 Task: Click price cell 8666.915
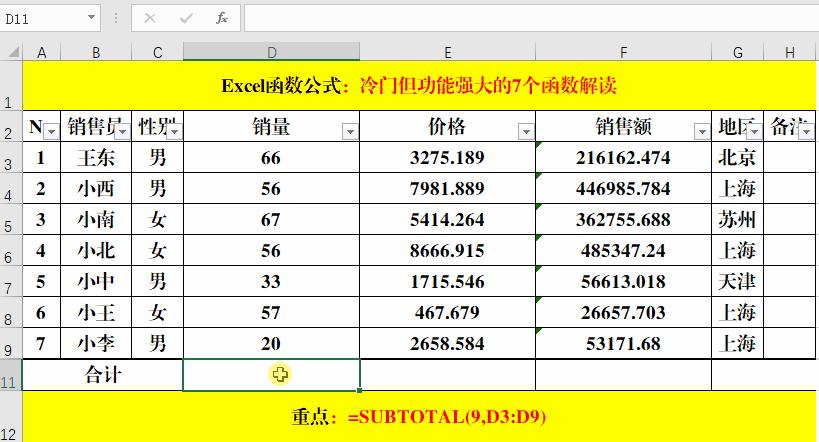tap(448, 250)
